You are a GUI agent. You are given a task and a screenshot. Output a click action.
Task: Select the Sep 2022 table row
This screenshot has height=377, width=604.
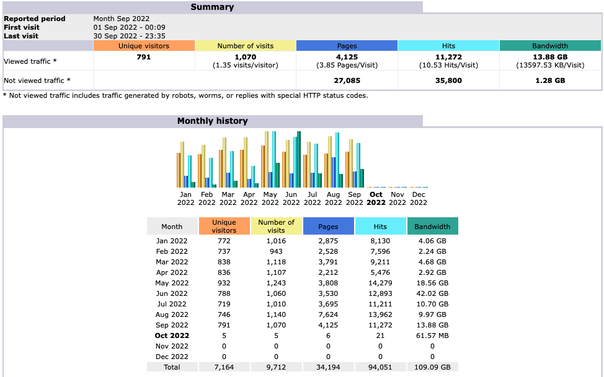click(x=302, y=325)
